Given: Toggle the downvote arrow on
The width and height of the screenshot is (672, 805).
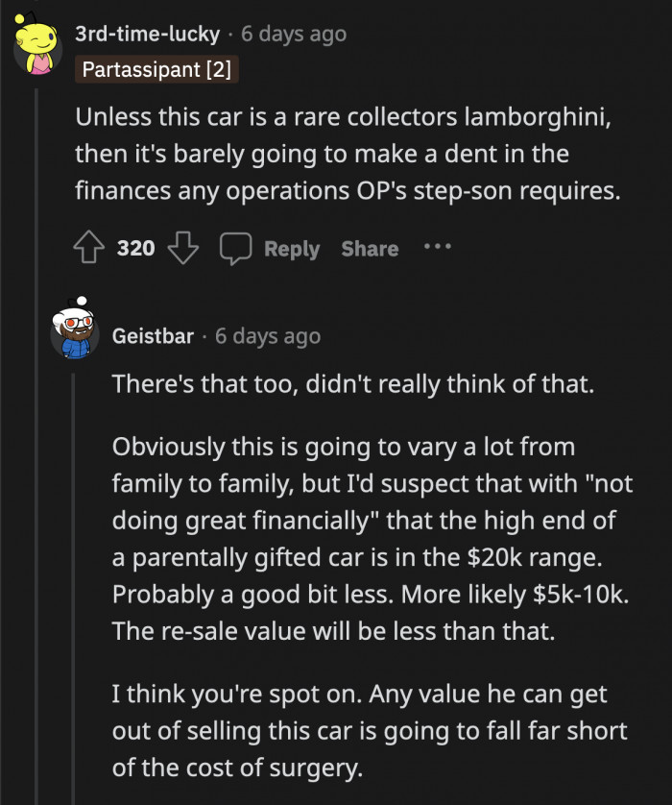Looking at the screenshot, I should (182, 250).
